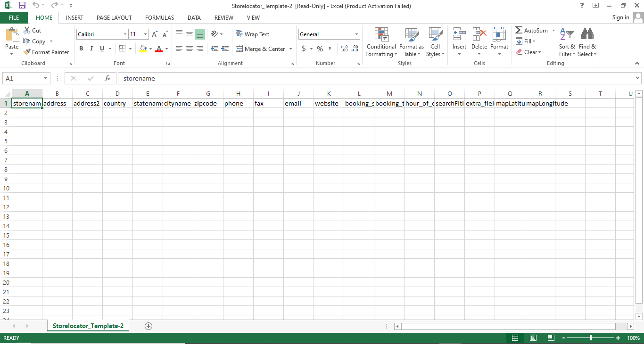This screenshot has width=644, height=362.
Task: Add a new sheet with plus icon
Action: (x=149, y=326)
